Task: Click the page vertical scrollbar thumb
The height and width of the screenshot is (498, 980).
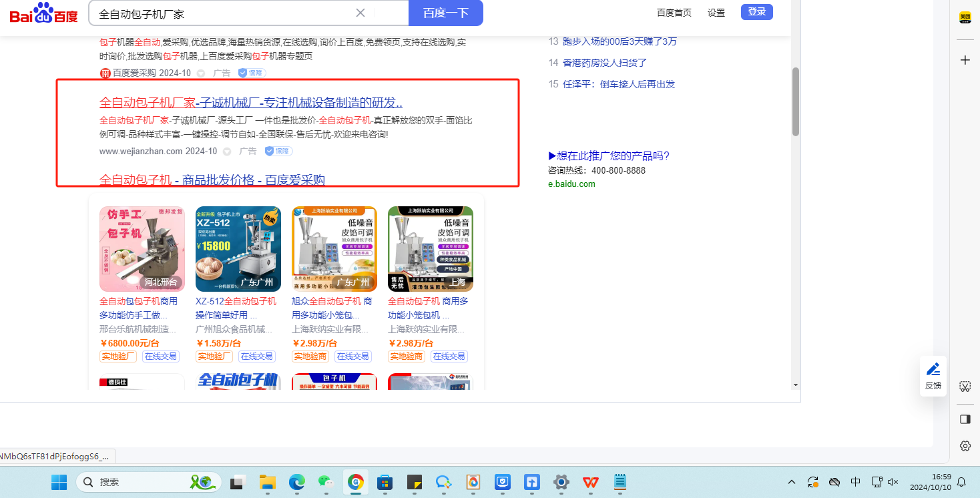Action: tap(795, 101)
